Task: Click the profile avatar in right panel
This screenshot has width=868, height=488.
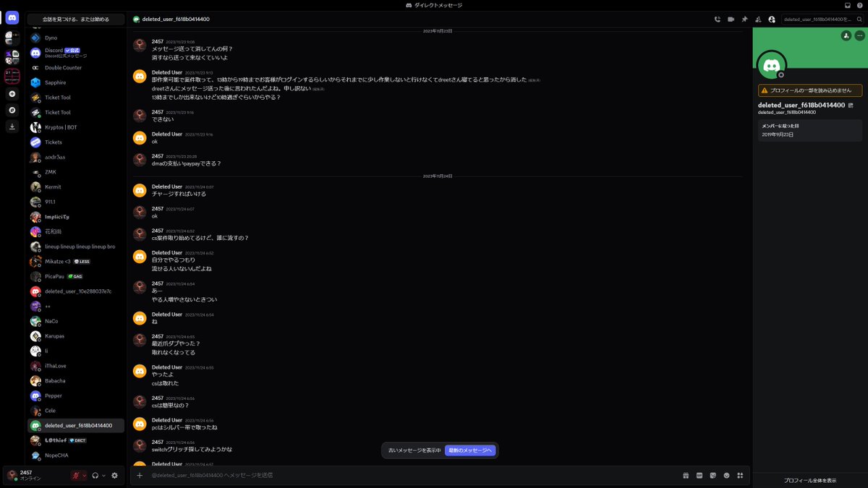Action: click(x=771, y=66)
